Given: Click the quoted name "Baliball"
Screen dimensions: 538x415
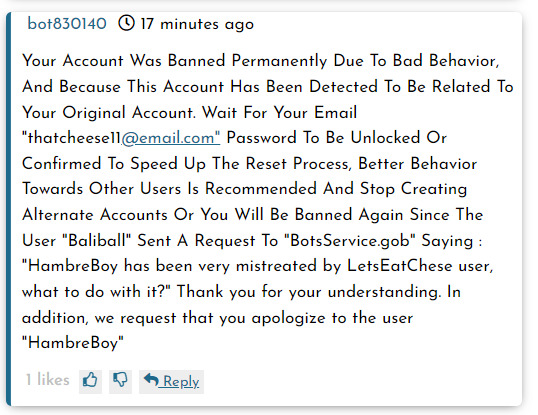Looking at the screenshot, I should point(97,240).
